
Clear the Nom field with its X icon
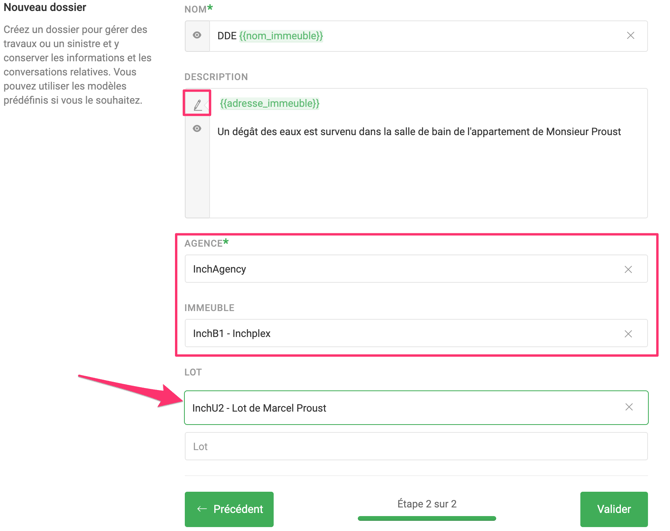[630, 36]
